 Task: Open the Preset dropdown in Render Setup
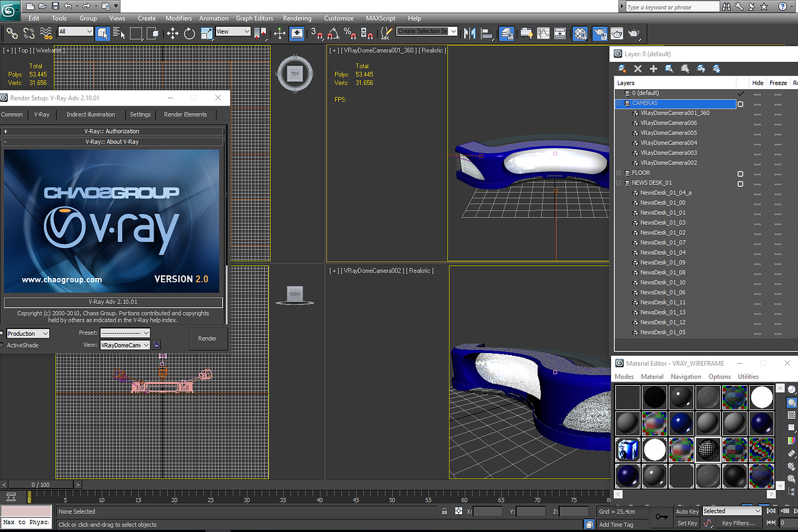coord(125,332)
